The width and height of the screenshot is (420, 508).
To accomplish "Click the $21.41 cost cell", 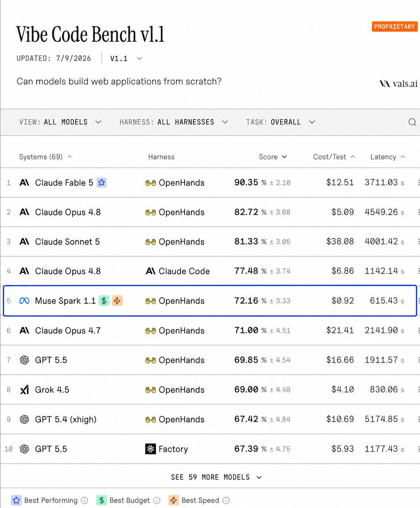I will click(340, 331).
